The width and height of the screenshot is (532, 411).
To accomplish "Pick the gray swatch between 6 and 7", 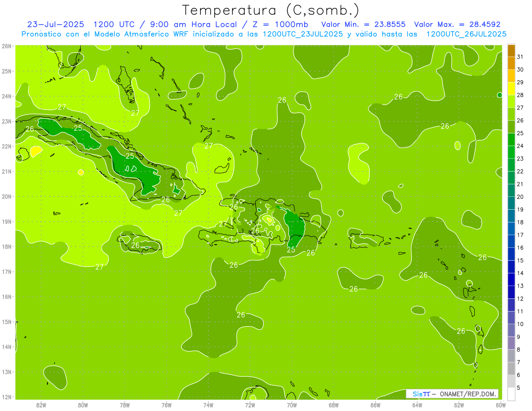I will 511,368.
